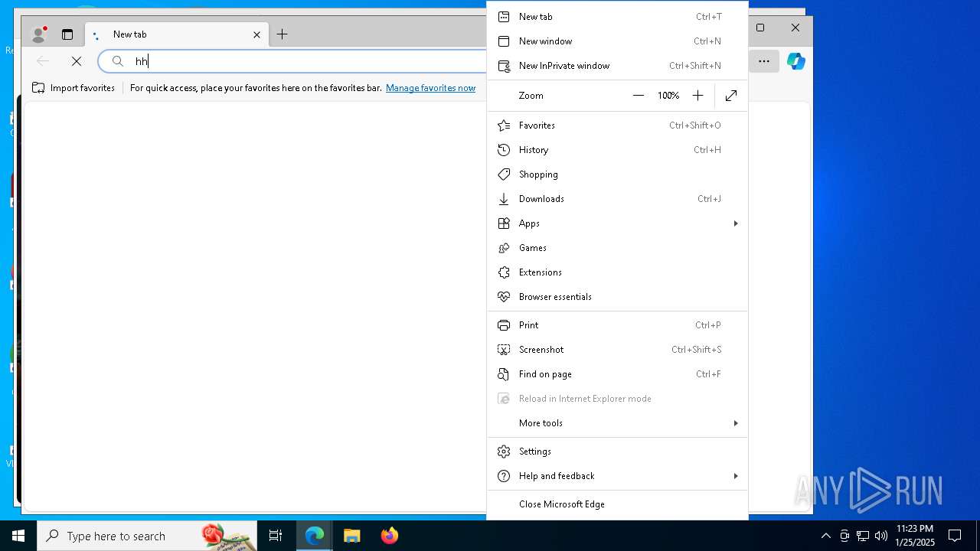Click the Edge taskbar icon
This screenshot has width=980, height=551.
click(x=315, y=536)
